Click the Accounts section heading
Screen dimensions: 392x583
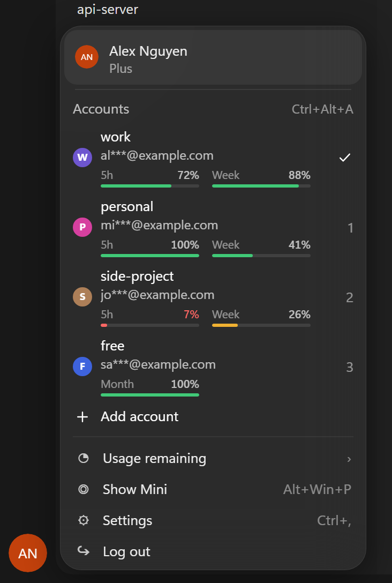tap(101, 109)
